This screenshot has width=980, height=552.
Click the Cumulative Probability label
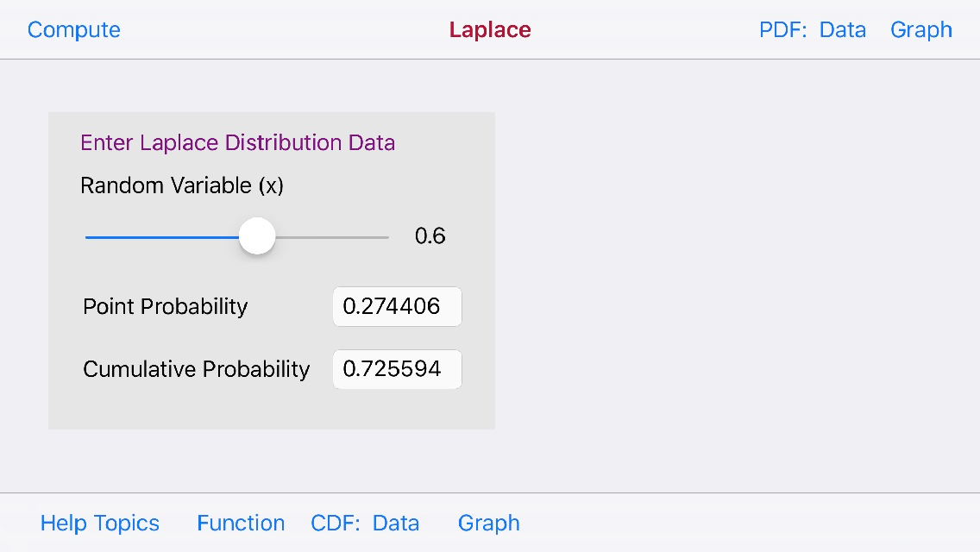tap(196, 369)
